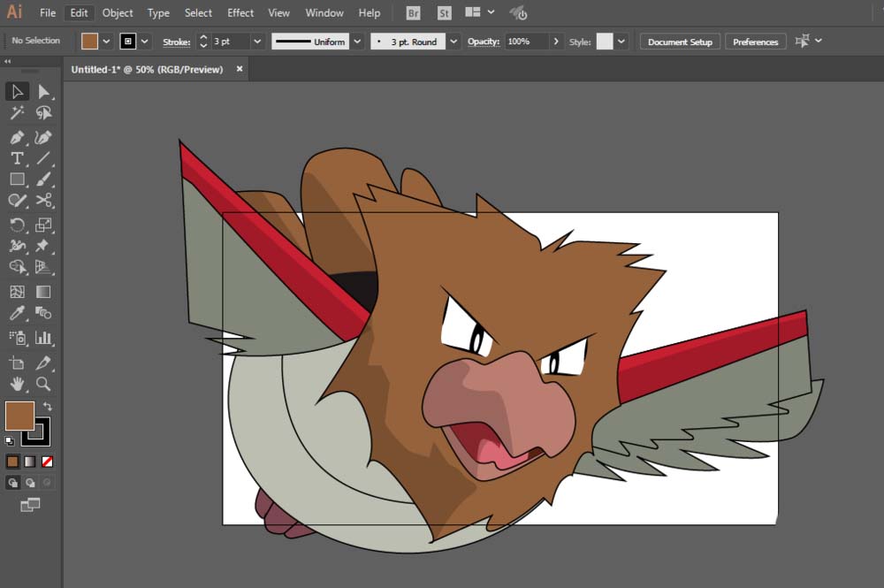
Task: Change Screen Mode at toolbar bottom
Action: pos(30,505)
